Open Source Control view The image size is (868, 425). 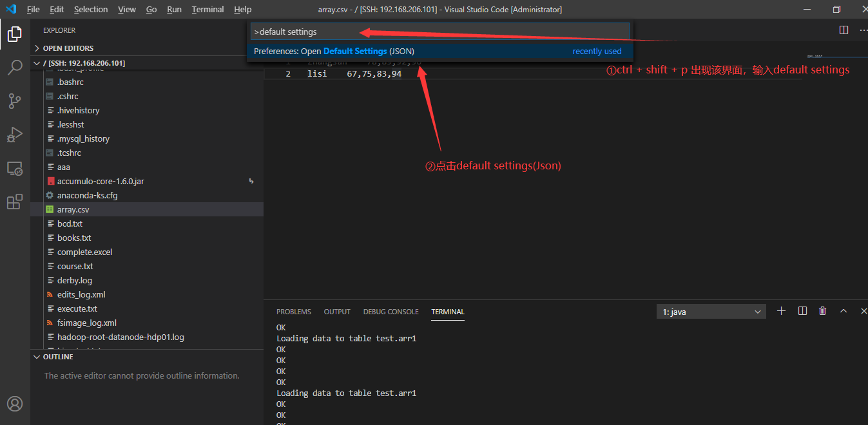[x=15, y=101]
